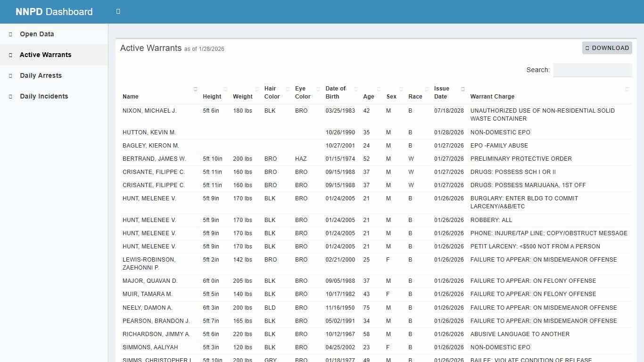Toggle sort order on the Height column

(x=225, y=89)
